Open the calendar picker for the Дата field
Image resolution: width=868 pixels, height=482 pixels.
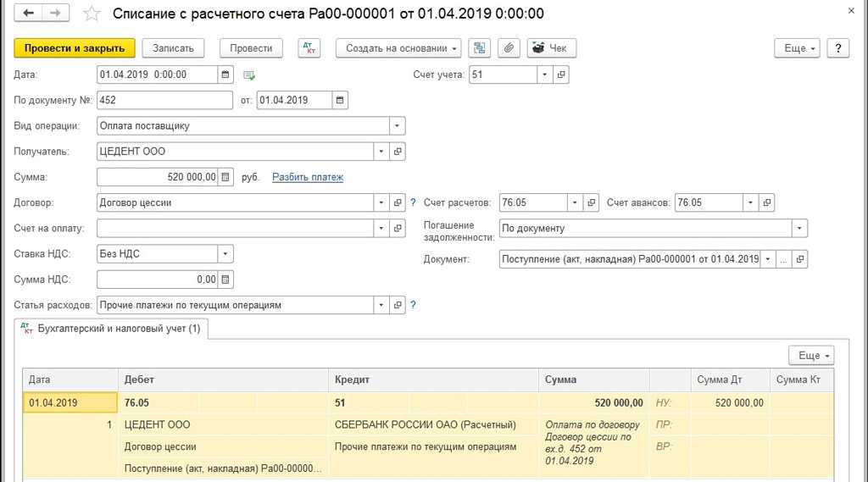225,75
